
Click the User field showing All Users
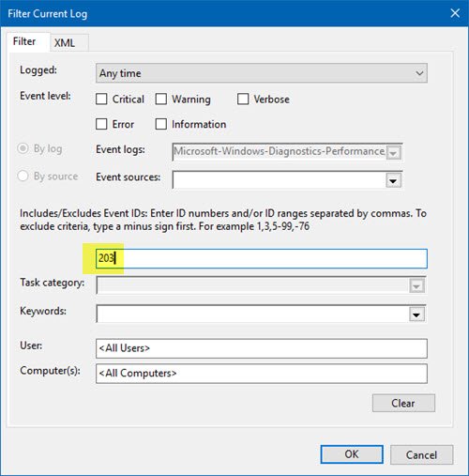click(x=262, y=348)
